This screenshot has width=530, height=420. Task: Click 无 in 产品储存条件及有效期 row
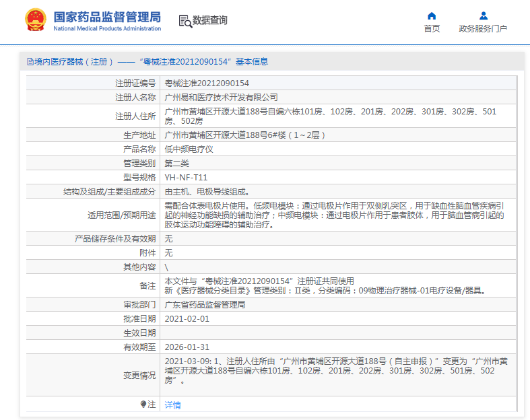tap(168, 239)
